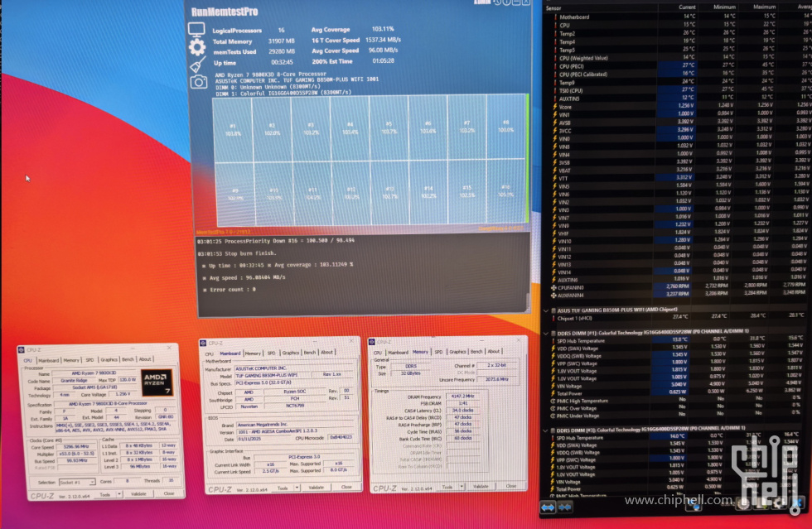The width and height of the screenshot is (812, 529).
Task: Switch to Memory tab in CPU-Z CPU window
Action: click(71, 360)
